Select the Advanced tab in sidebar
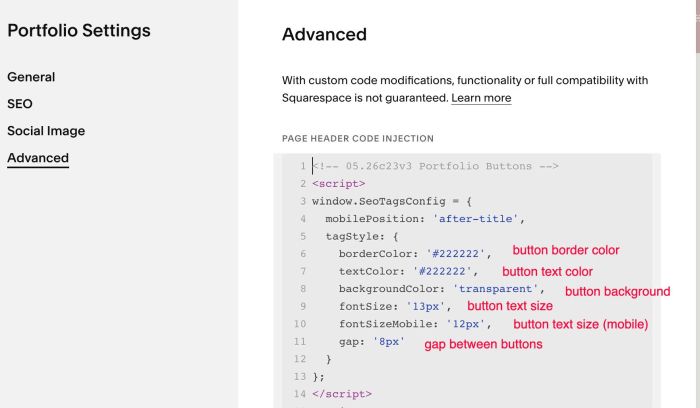 pyautogui.click(x=38, y=158)
